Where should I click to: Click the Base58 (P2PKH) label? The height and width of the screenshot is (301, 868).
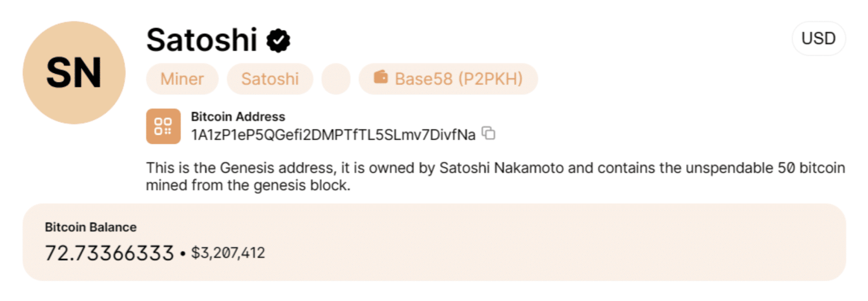tap(458, 79)
